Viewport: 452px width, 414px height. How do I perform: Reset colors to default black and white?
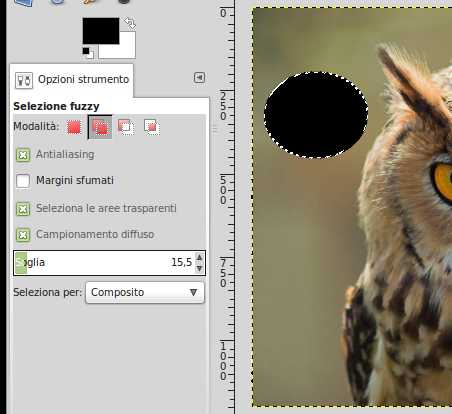[88, 53]
